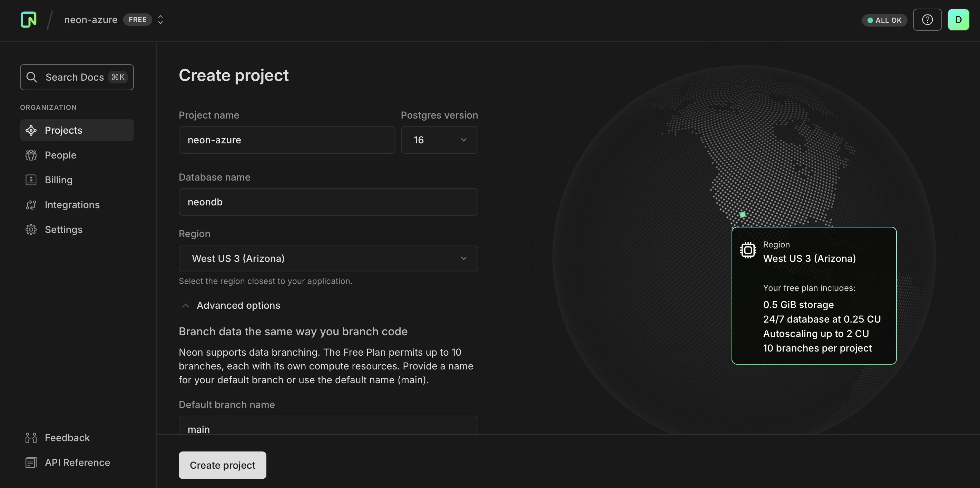This screenshot has height=488, width=980.
Task: Click the Project name input field
Action: click(286, 140)
